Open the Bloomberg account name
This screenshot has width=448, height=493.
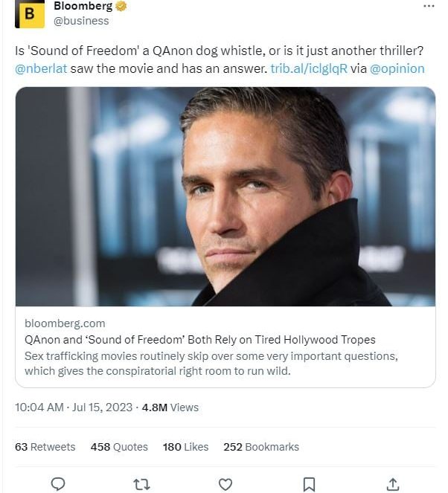[83, 7]
